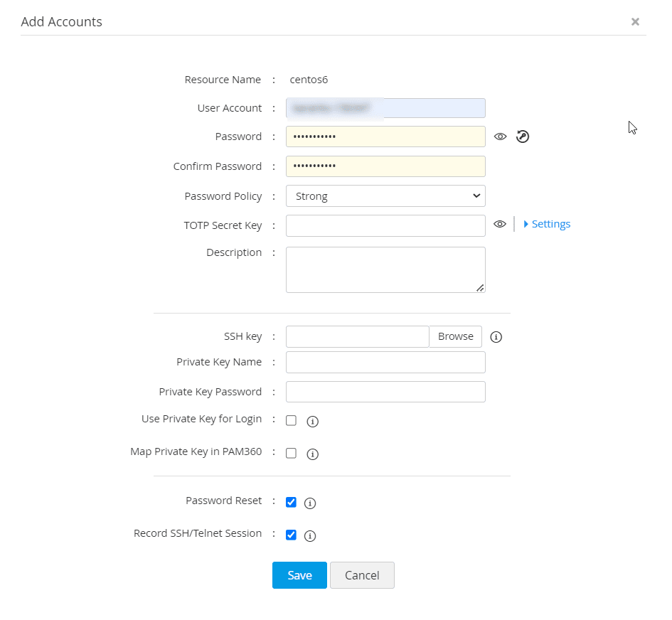672x620 pixels.
Task: Browse for an SSH key file
Action: click(455, 336)
